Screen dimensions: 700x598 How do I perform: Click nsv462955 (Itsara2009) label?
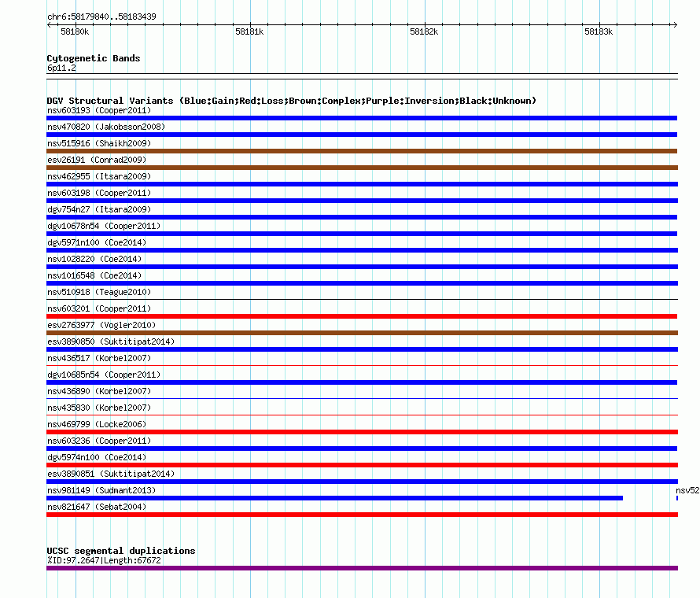tap(99, 176)
